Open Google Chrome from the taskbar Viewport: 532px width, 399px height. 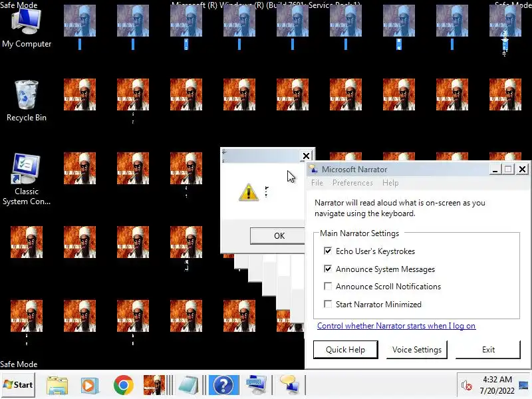click(124, 385)
